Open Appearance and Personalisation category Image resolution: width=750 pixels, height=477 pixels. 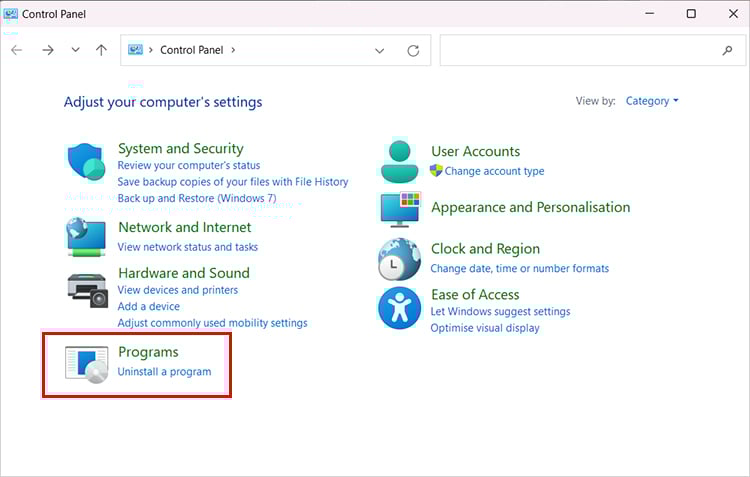[x=530, y=207]
